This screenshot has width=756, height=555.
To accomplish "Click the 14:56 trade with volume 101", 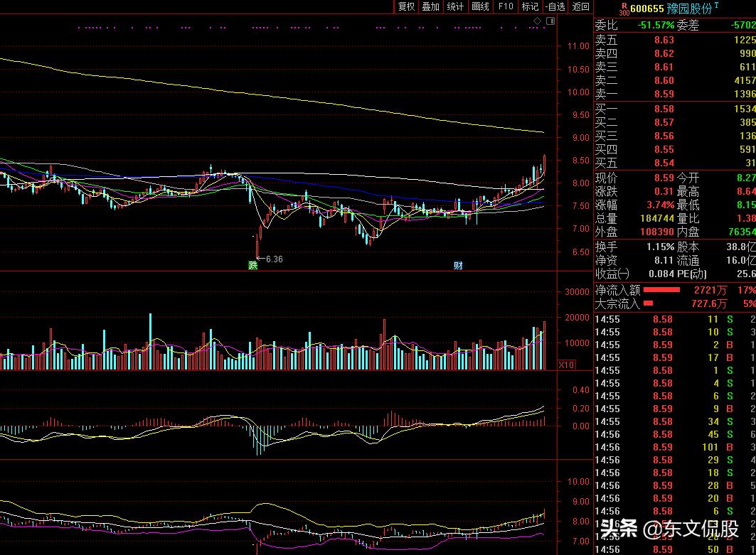I will [675, 447].
